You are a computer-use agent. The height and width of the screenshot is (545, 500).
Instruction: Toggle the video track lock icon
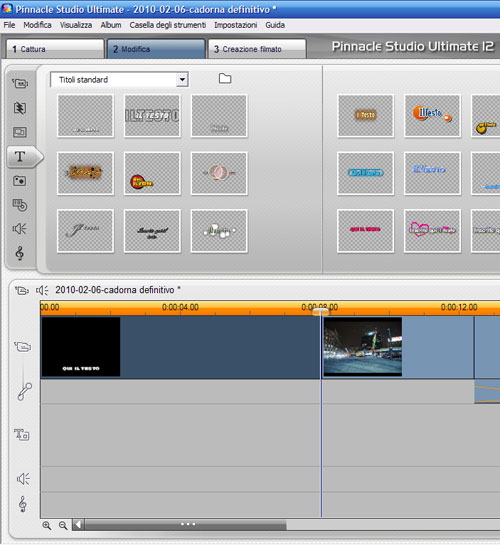[23, 347]
